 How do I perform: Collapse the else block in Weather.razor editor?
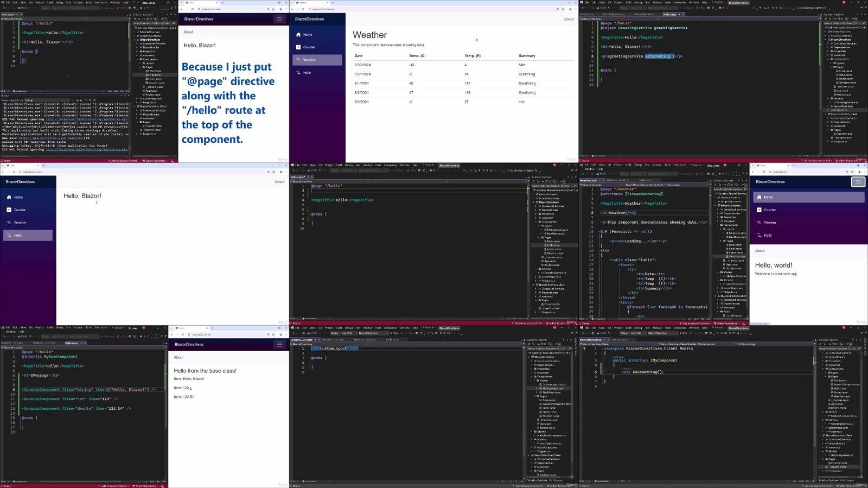599,250
